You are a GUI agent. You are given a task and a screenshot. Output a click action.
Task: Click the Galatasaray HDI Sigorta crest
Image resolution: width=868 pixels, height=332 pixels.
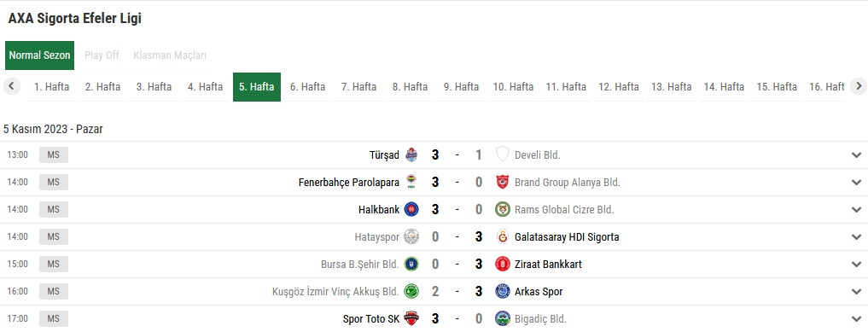coord(502,236)
